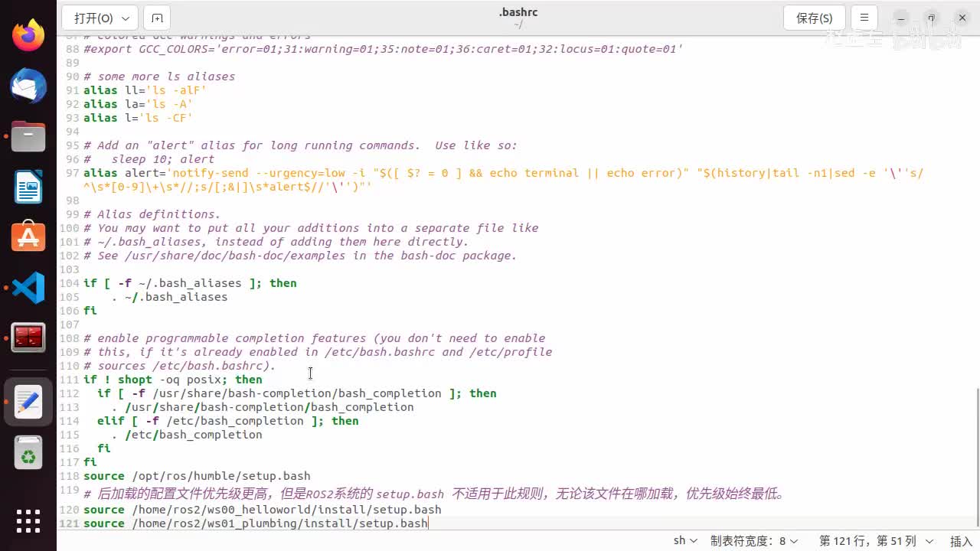Click the '# See /usr/share/doc/bash-doc/examples' comment
Image resolution: width=980 pixels, height=551 pixels.
[300, 256]
